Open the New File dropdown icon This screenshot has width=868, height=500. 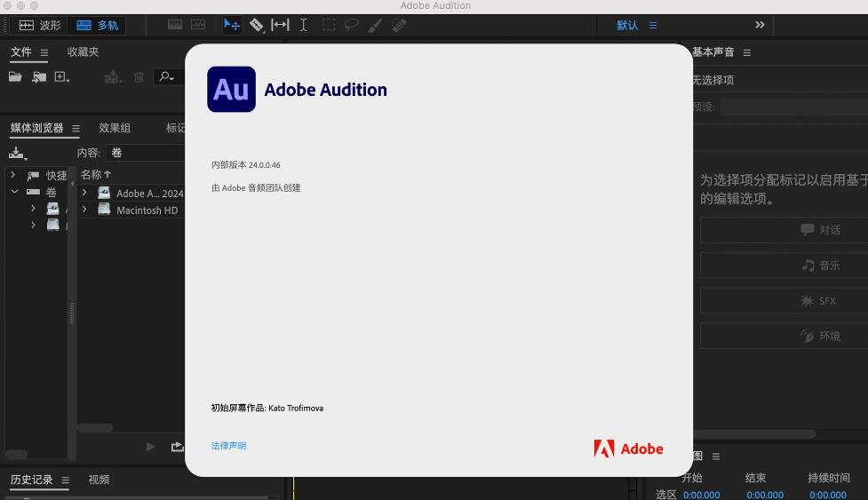(x=61, y=77)
